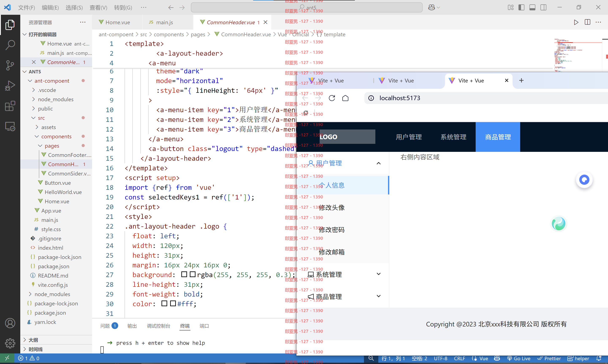Run the current file with play icon
Screen dimensions: 608x364
[576, 22]
